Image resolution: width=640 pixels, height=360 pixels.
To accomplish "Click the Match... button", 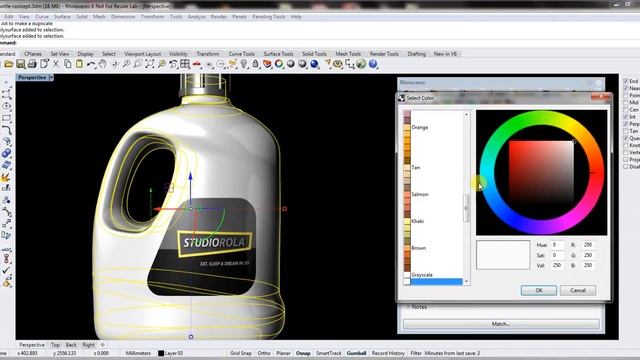I will coord(501,324).
